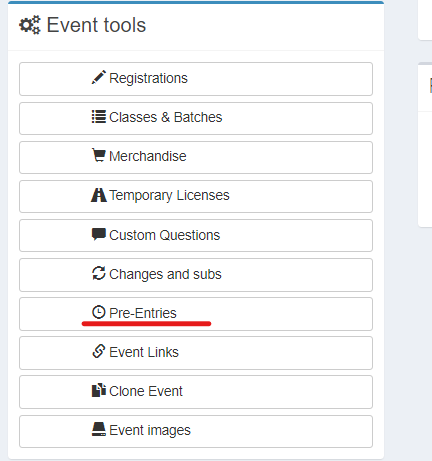This screenshot has height=461, width=432.
Task: Click the clock icon beside Pre-Entries
Action: (99, 312)
